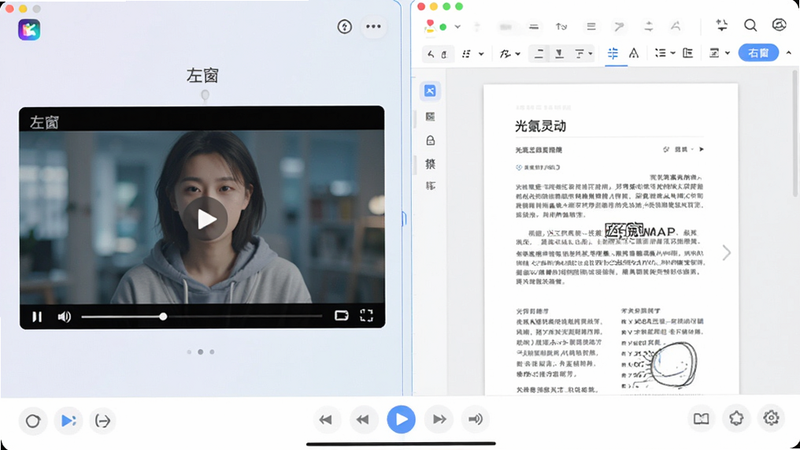Click the colorful app logo in left window
This screenshot has height=450, width=800.
[x=29, y=30]
